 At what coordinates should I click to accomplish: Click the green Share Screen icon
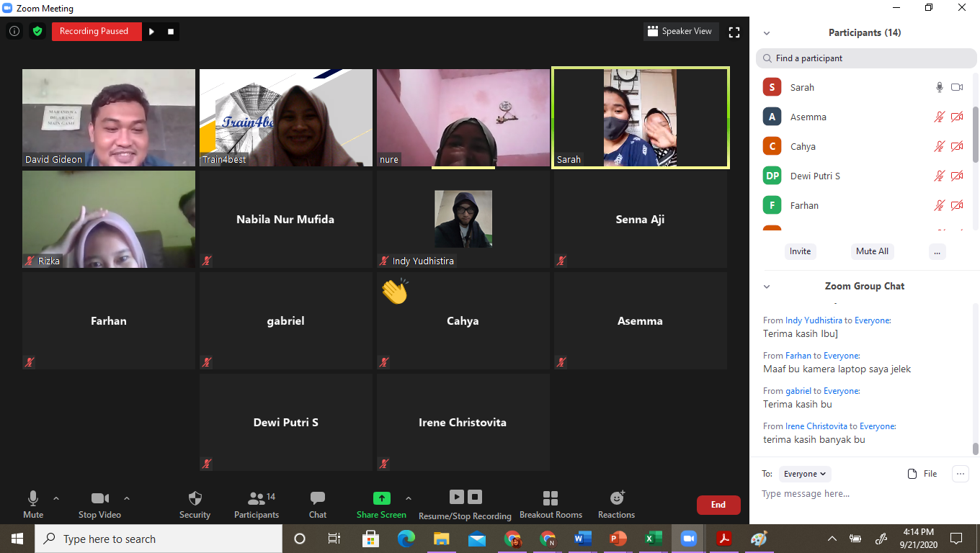coord(381,498)
